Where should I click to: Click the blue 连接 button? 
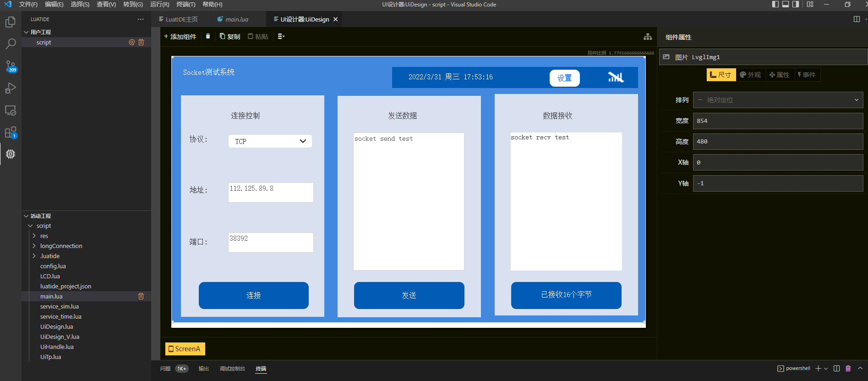(x=253, y=295)
